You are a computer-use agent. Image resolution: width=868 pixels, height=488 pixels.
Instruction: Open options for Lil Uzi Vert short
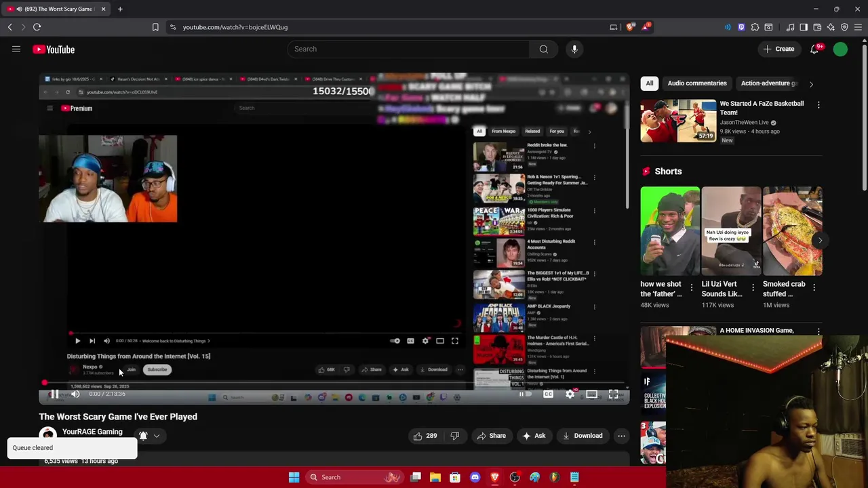(753, 287)
